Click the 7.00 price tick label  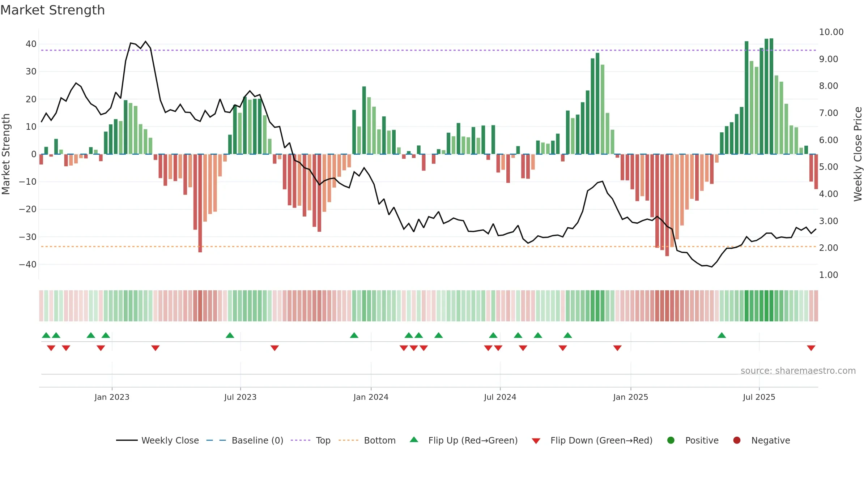coord(828,113)
